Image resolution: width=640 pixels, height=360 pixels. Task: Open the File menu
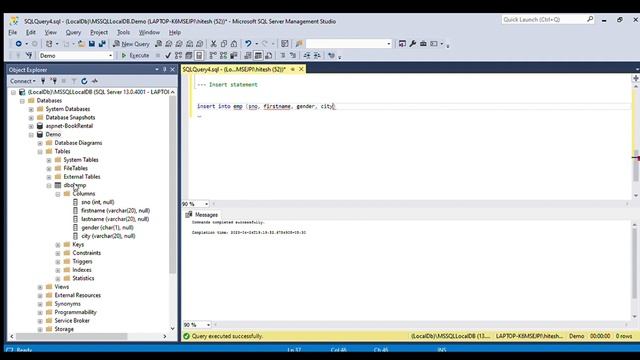coord(13,32)
